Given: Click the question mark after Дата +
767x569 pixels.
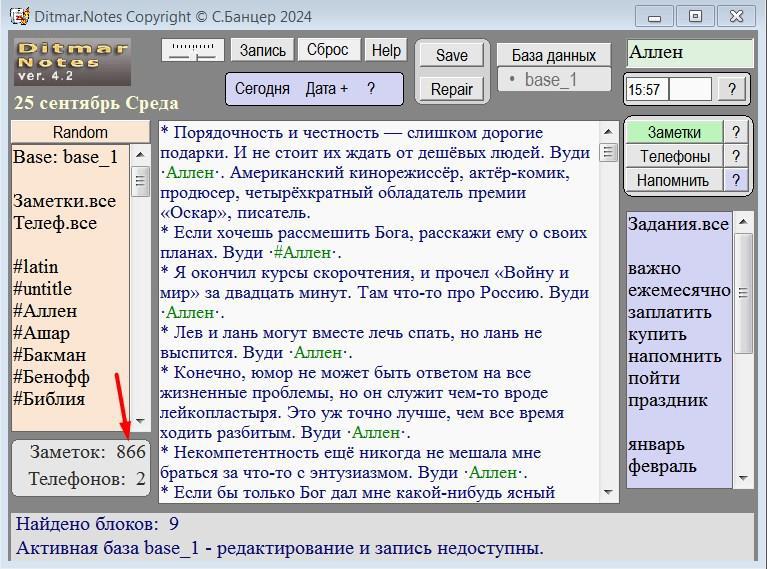Looking at the screenshot, I should tap(371, 88).
